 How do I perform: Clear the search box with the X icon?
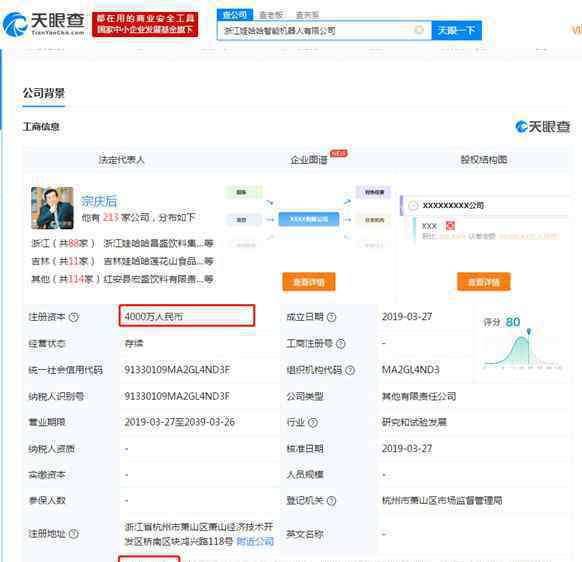[419, 30]
